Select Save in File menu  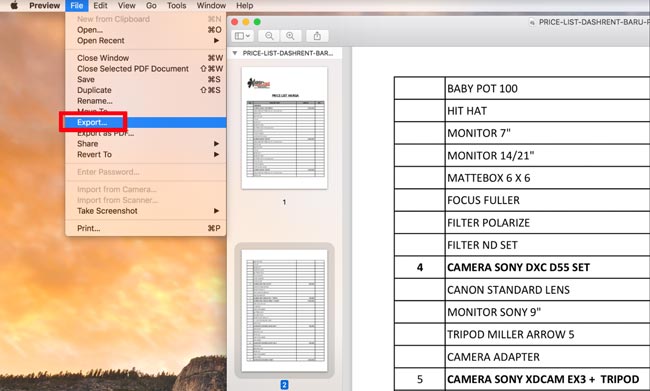click(146, 79)
